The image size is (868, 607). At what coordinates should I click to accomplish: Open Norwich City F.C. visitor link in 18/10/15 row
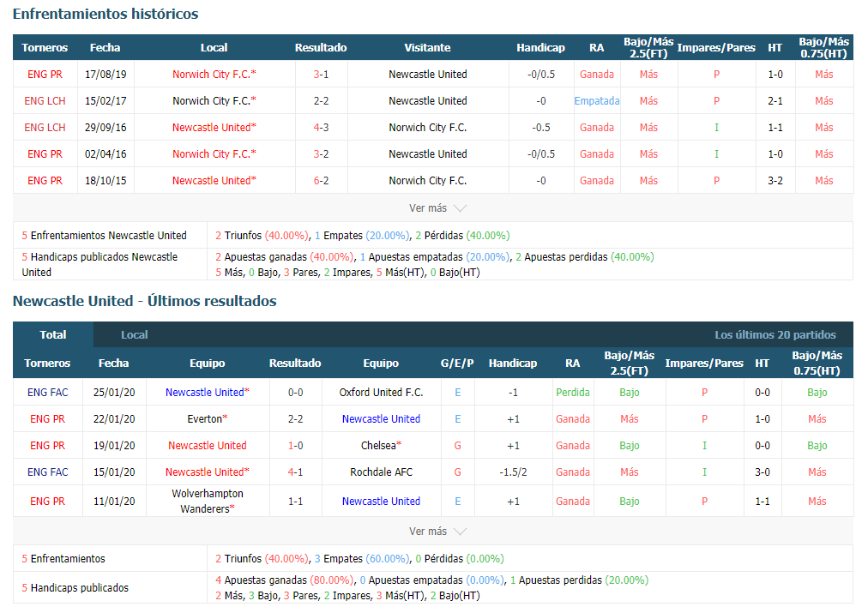(x=427, y=180)
